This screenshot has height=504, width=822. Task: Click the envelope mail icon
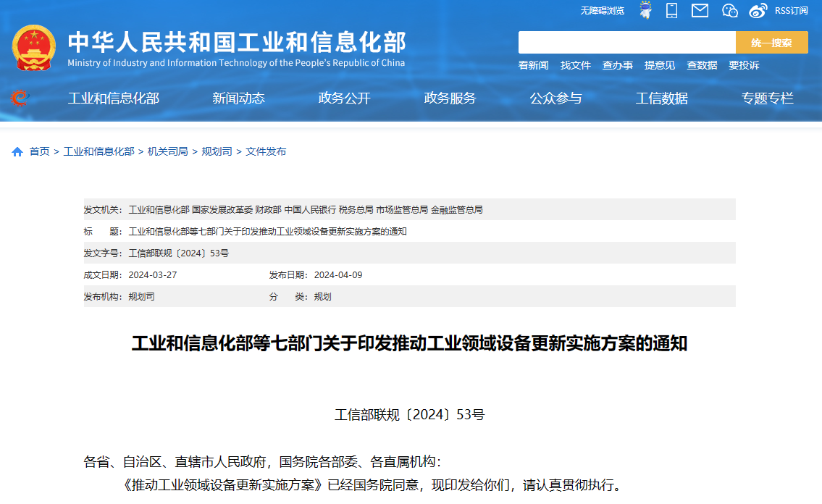click(x=700, y=10)
